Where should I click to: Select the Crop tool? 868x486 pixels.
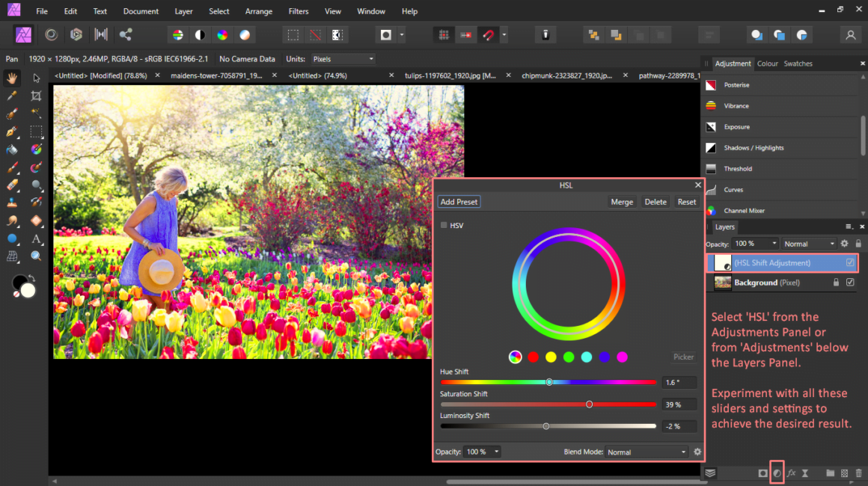tap(36, 96)
